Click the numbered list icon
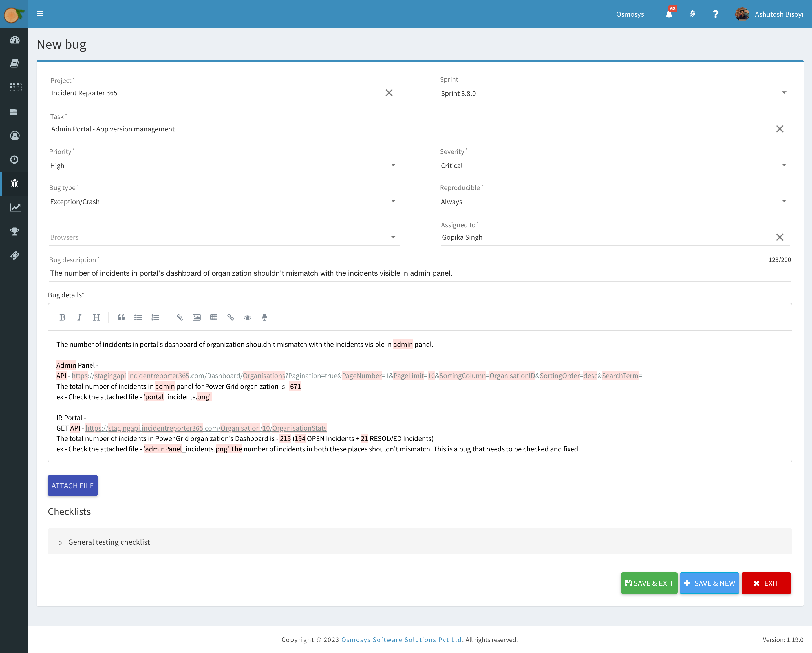 tap(155, 317)
